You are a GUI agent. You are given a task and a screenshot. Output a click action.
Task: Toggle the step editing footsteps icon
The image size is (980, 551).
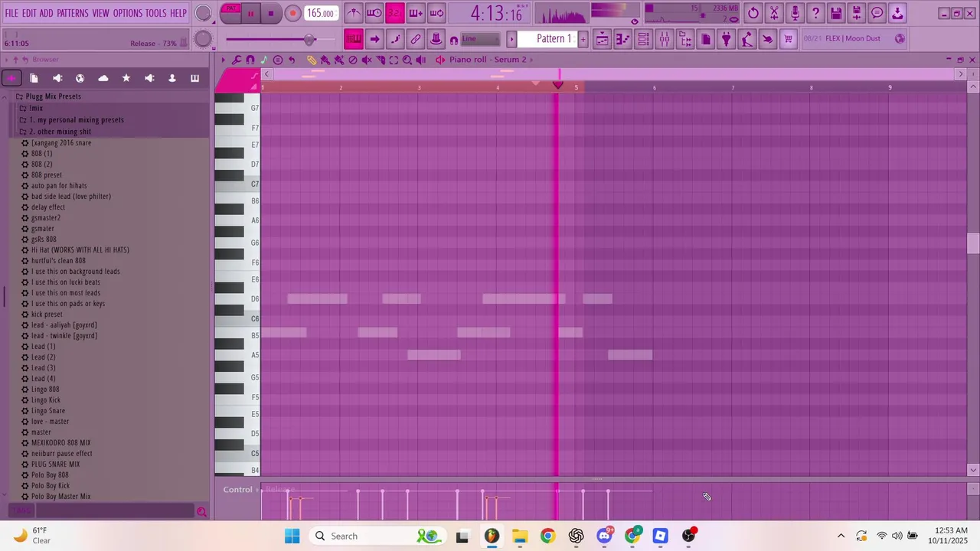tap(395, 39)
